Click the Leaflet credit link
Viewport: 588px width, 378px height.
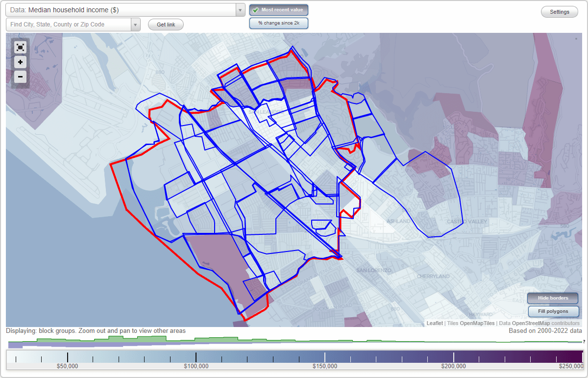coord(435,323)
